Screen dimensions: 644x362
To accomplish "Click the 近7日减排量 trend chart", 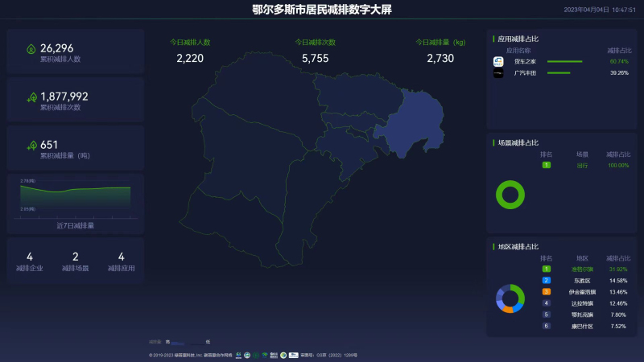I will [x=75, y=197].
